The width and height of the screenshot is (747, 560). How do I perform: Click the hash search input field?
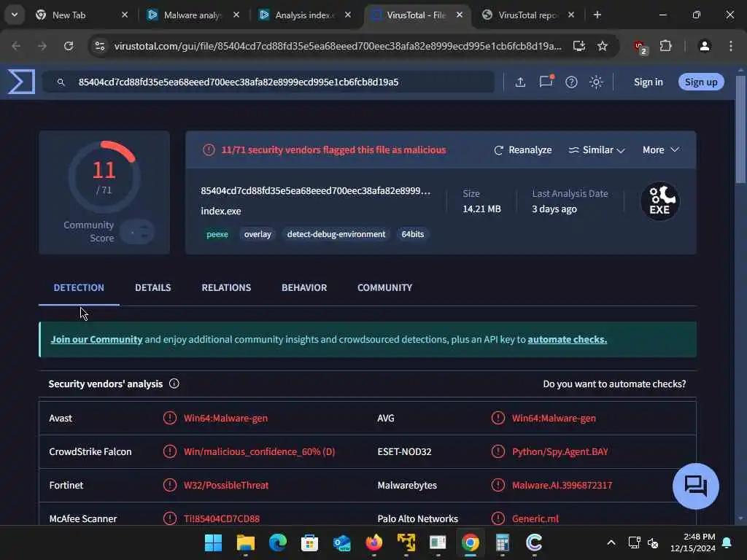[269, 82]
